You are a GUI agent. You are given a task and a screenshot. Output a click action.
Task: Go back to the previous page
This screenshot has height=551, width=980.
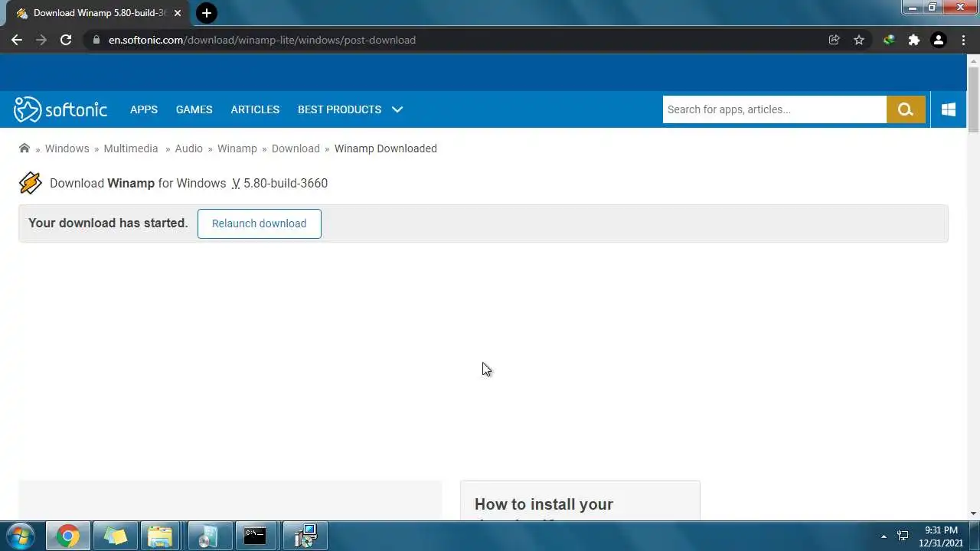point(17,40)
